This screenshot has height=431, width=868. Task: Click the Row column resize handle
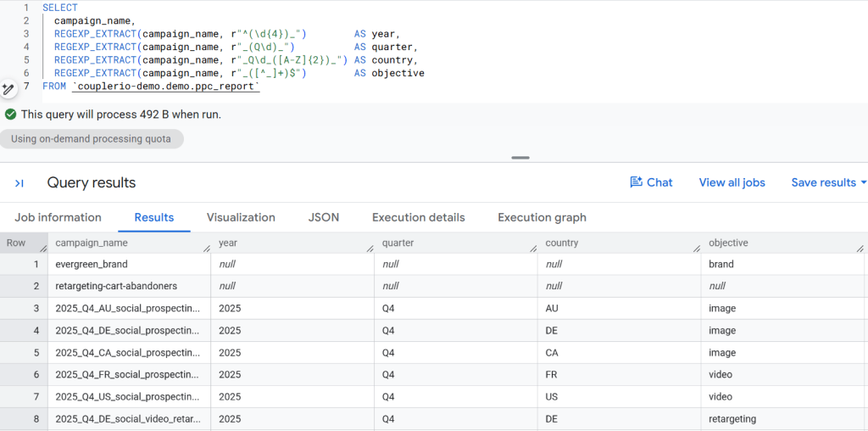point(43,249)
